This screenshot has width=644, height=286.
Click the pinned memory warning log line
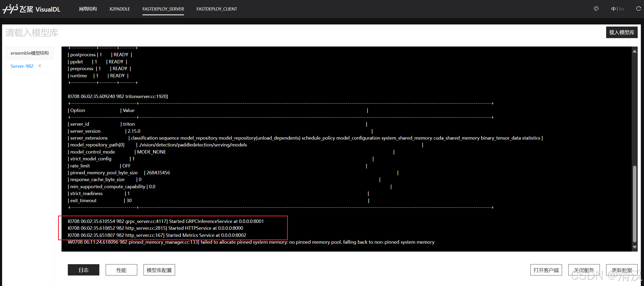251,242
